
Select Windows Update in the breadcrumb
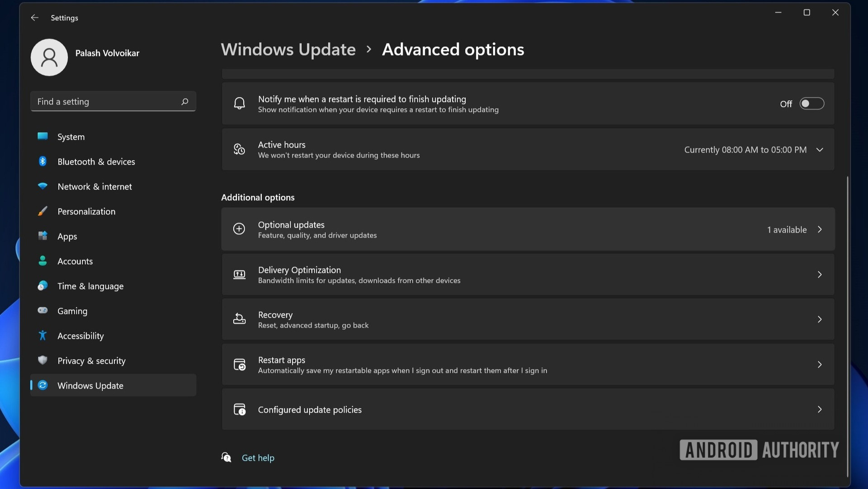[288, 50]
